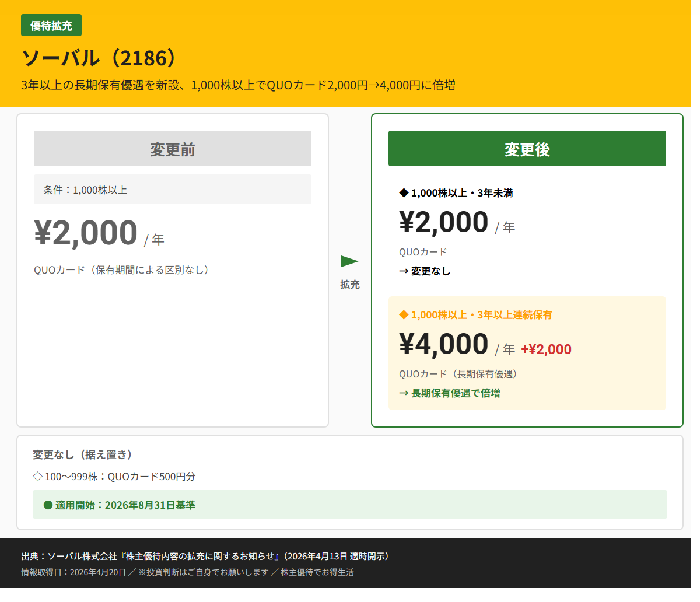Click the red +¥2,000 increase
Image resolution: width=700 pixels, height=602 pixels.
pyautogui.click(x=546, y=349)
